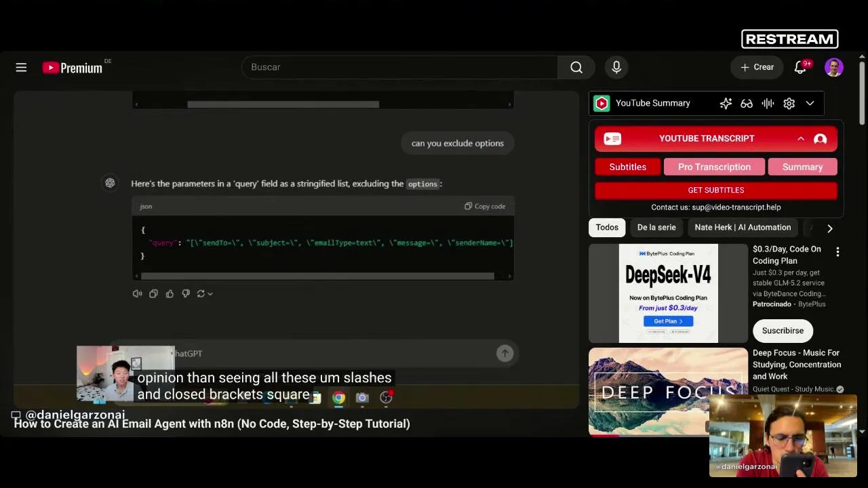The width and height of the screenshot is (868, 488).
Task: Click Get Plan in the DeepSeek ad
Action: (x=668, y=321)
